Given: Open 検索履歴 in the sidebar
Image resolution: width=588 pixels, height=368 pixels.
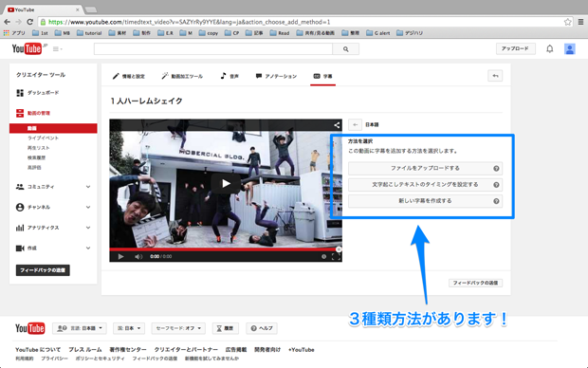Looking at the screenshot, I should [x=36, y=157].
